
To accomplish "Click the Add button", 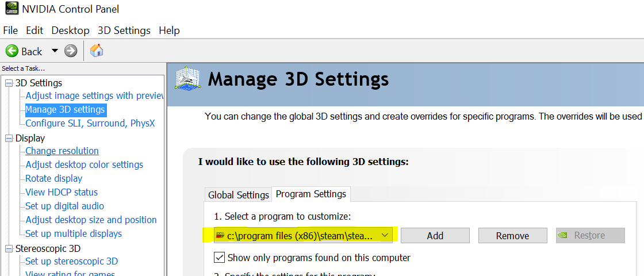I will (x=435, y=236).
